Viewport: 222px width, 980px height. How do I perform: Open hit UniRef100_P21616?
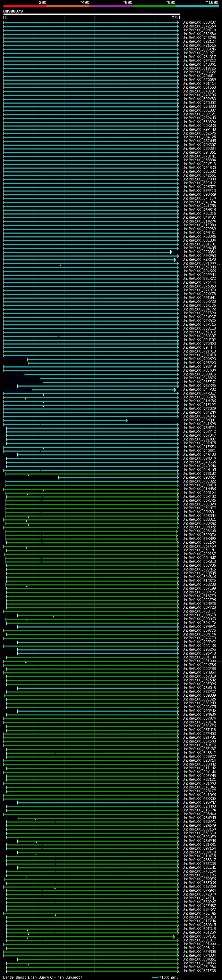point(199,45)
